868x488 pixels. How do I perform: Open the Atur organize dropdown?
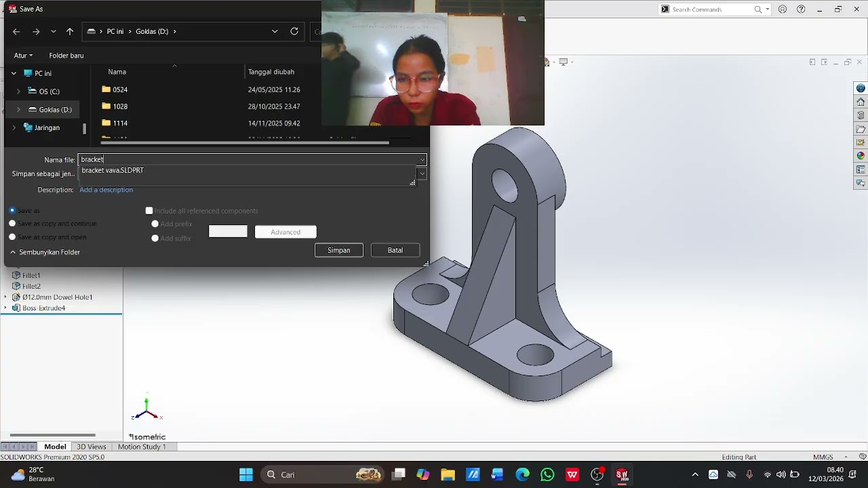point(23,56)
